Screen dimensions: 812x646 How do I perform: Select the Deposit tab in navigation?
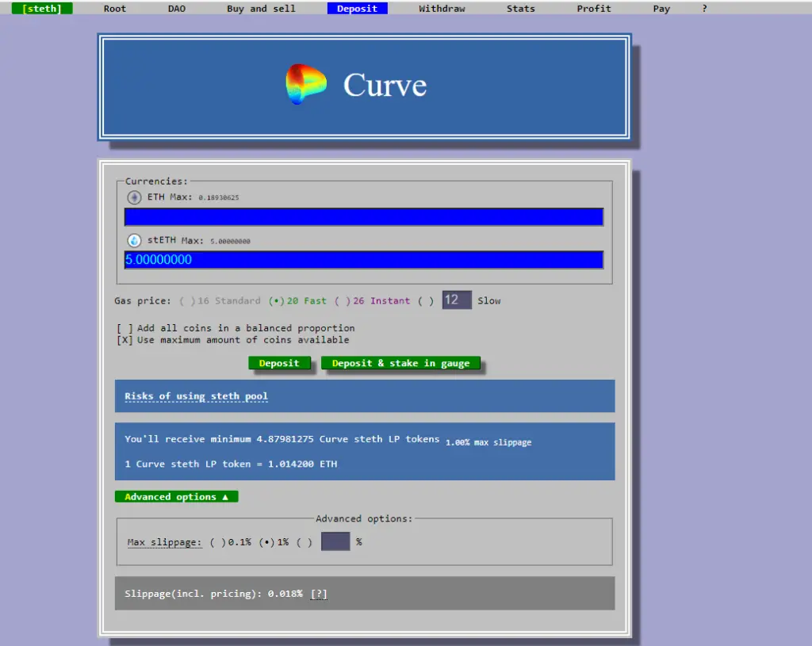pos(358,8)
